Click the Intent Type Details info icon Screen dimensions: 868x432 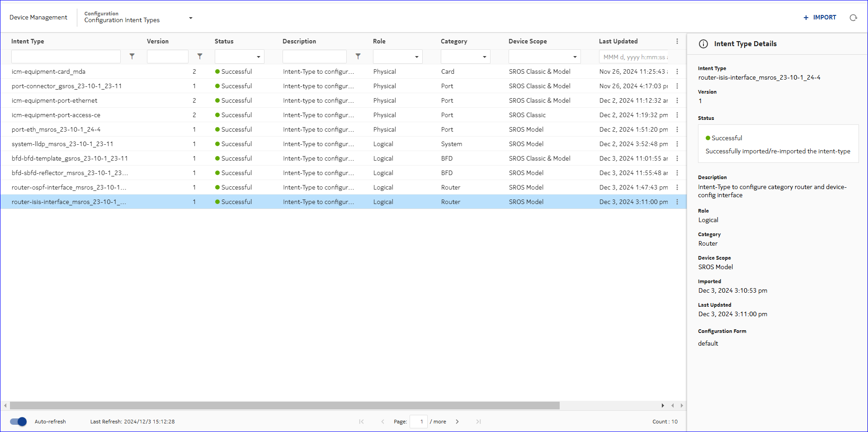[703, 44]
